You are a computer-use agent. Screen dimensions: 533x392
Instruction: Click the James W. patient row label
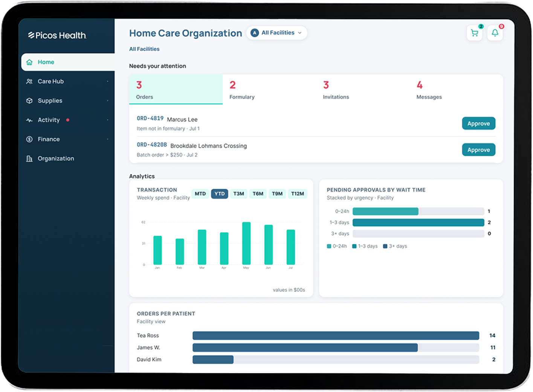pos(148,348)
